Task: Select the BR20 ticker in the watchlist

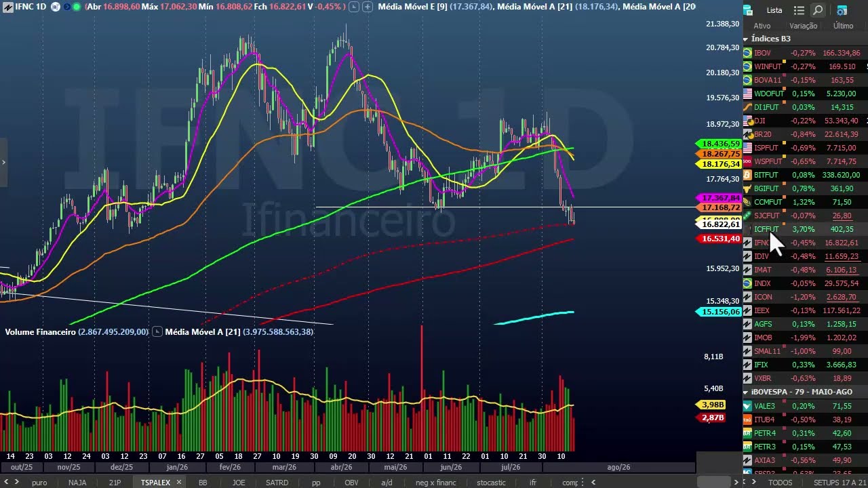Action: coord(763,134)
